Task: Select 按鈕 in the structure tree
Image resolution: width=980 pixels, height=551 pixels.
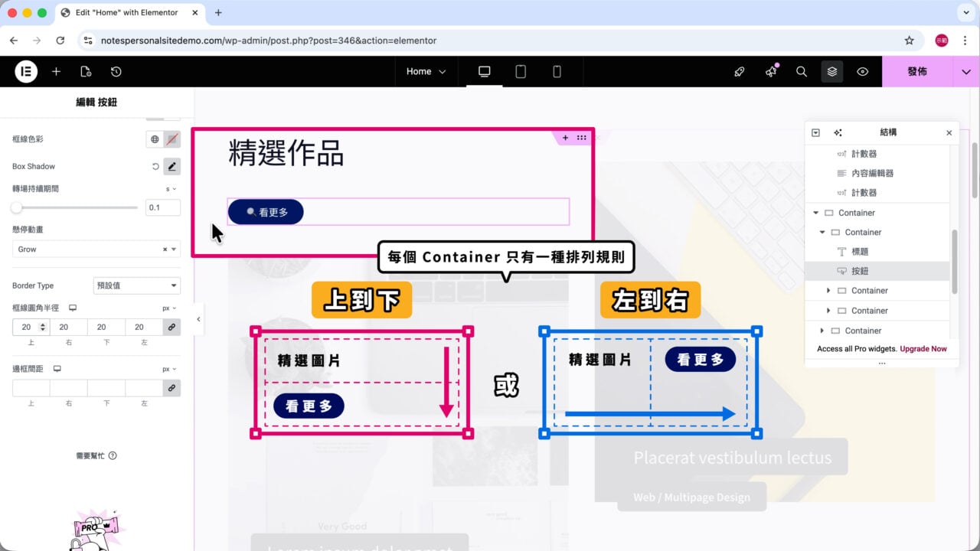Action: pyautogui.click(x=877, y=271)
